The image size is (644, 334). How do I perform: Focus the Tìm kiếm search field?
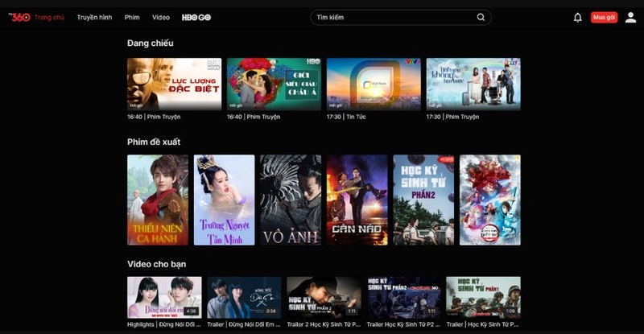point(400,17)
